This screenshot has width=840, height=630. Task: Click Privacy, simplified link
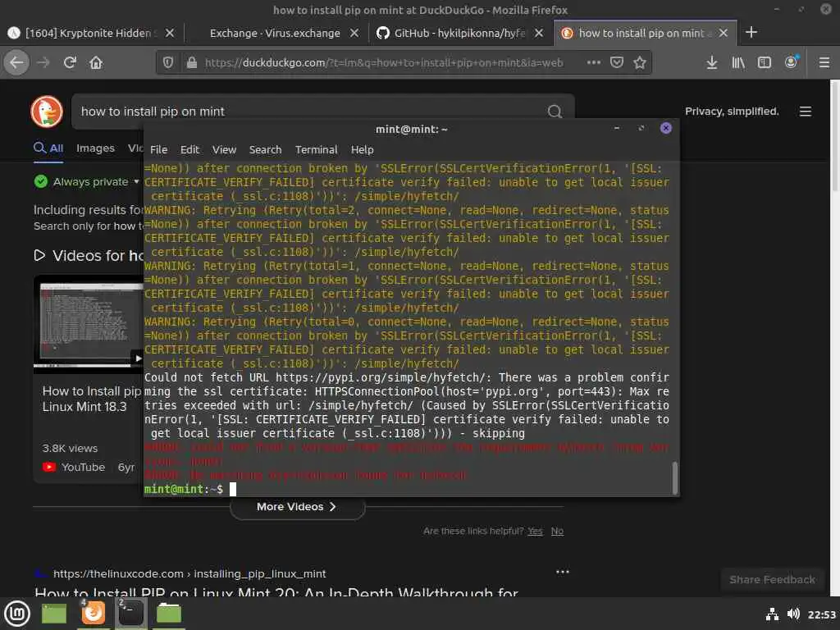pos(732,112)
